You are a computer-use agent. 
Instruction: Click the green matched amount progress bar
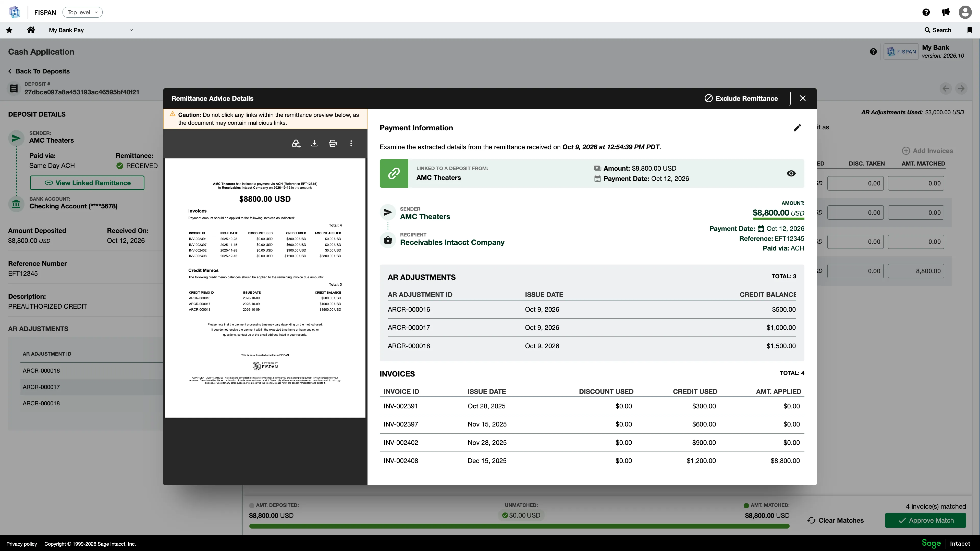(519, 526)
